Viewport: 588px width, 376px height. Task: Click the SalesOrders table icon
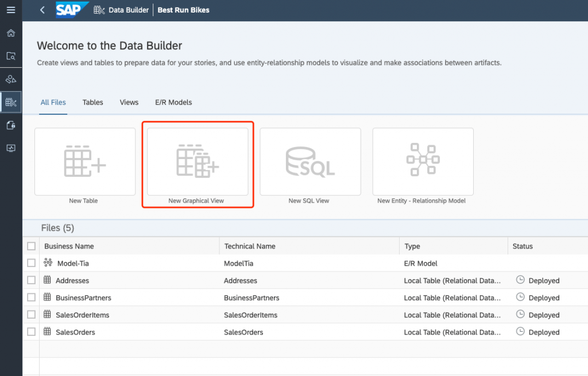coord(47,331)
